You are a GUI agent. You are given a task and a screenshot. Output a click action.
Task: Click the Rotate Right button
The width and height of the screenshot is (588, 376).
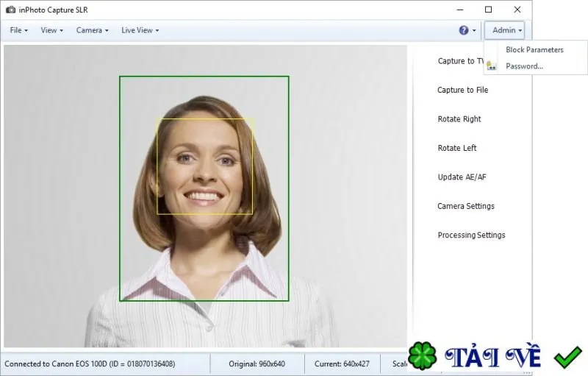tap(459, 119)
